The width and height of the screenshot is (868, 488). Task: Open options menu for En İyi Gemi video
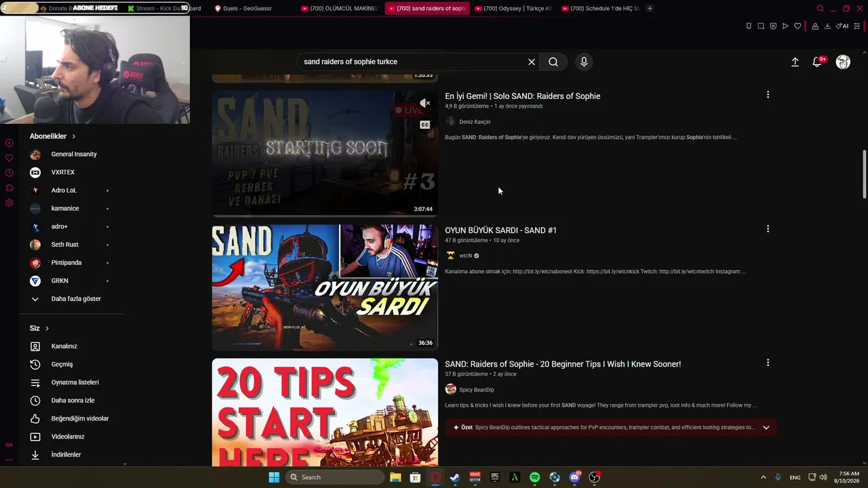768,95
